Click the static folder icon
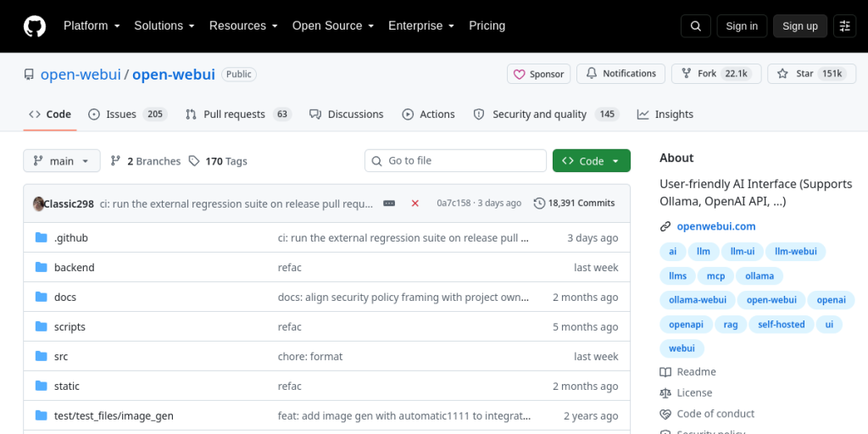The image size is (868, 434). coord(41,386)
